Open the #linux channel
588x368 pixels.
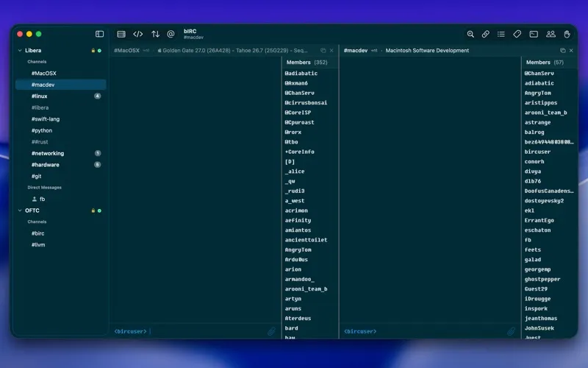[x=61, y=96]
